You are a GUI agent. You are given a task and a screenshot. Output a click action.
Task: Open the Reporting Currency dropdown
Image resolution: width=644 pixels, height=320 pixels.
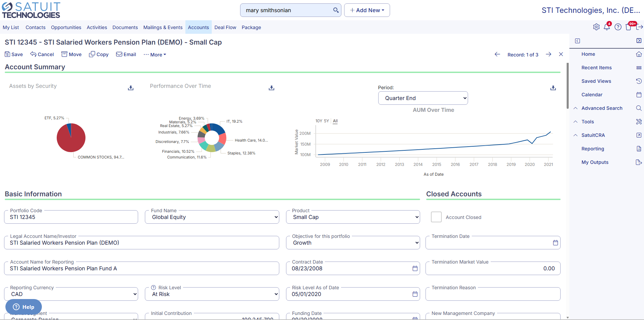click(x=71, y=294)
